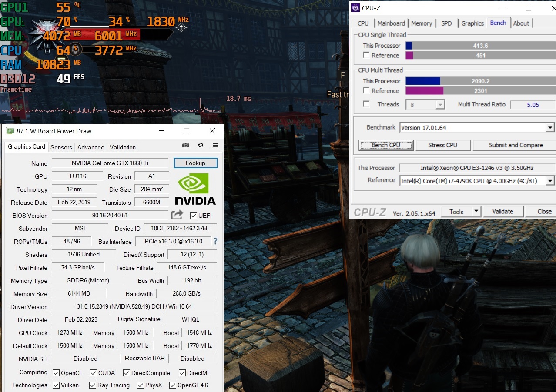Viewport: 556px width, 392px height.
Task: Open the Memory tab in CPU-Z
Action: coord(422,23)
